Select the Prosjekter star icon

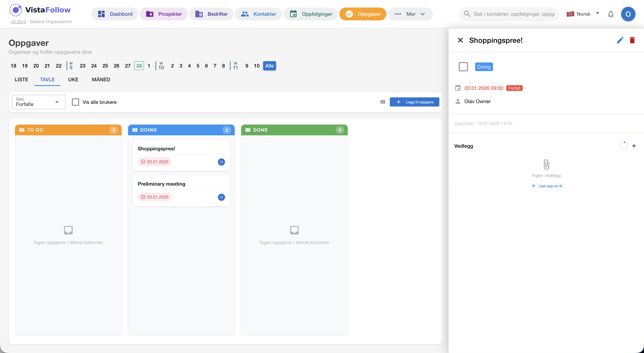[150, 14]
